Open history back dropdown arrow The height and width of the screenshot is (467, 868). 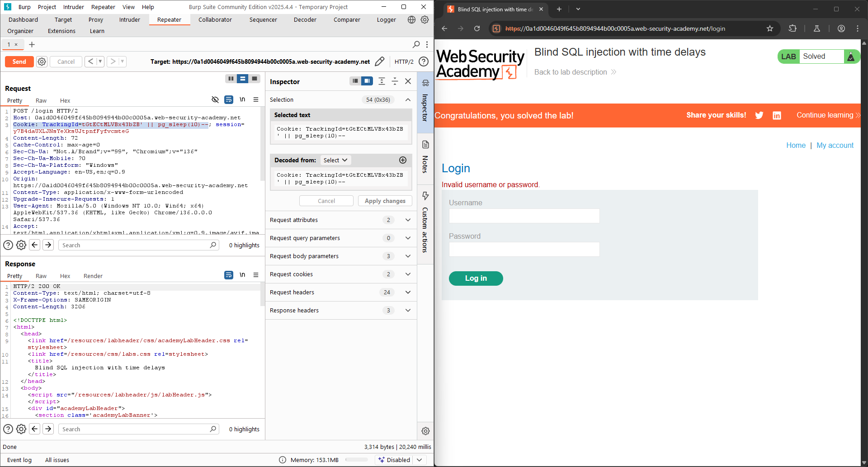click(x=100, y=61)
